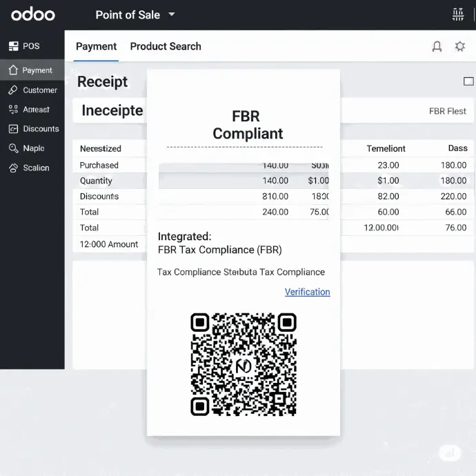Viewport: 476px width, 476px height.
Task: Click the 76.00 value
Action: (x=456, y=228)
